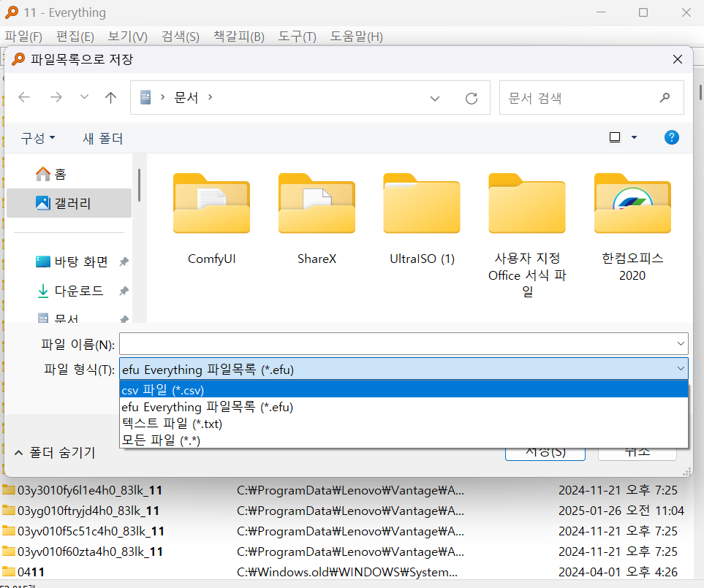This screenshot has width=704, height=588.
Task: Open recent locations chevron next to forward arrow
Action: (84, 97)
